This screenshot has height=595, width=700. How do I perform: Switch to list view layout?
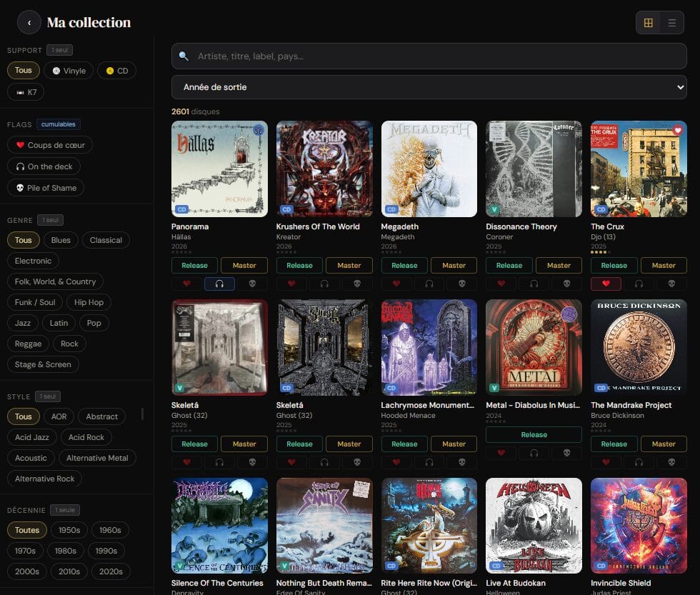(x=671, y=23)
